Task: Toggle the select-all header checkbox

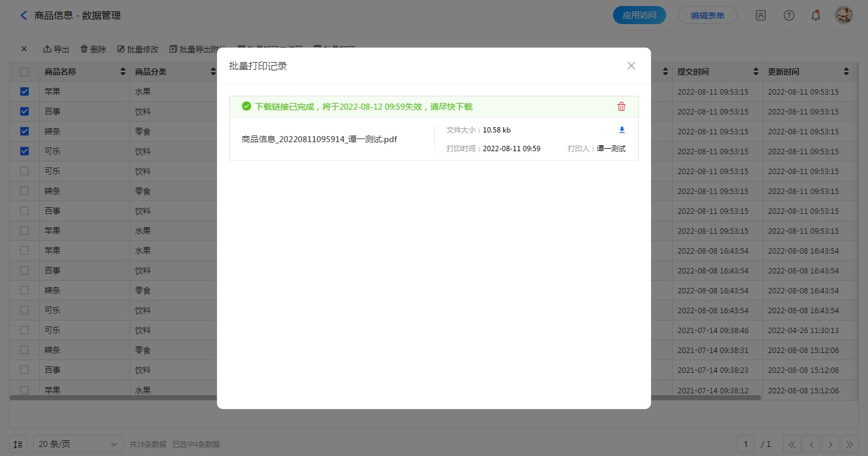Action: click(25, 72)
